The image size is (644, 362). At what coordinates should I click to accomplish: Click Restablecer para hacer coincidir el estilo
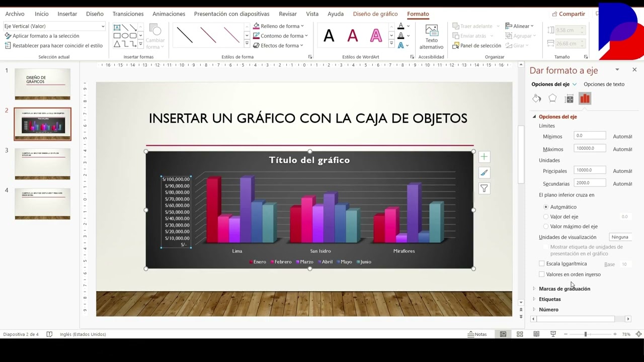53,45
